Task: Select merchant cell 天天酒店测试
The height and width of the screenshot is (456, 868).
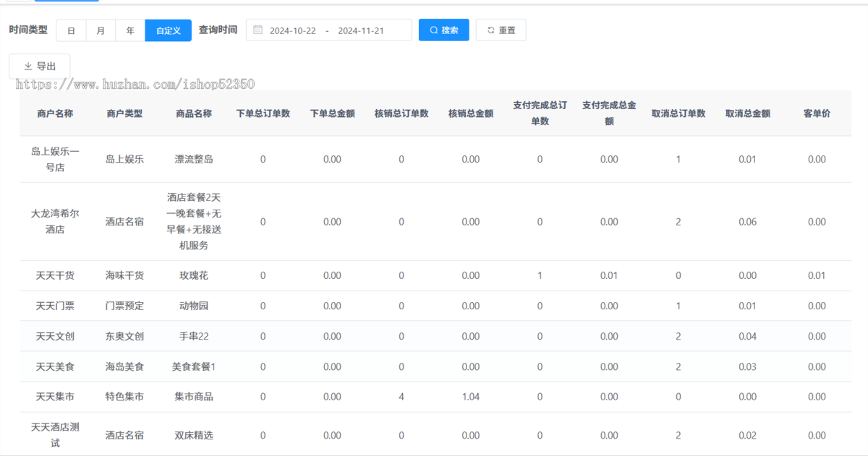Action: coord(55,435)
